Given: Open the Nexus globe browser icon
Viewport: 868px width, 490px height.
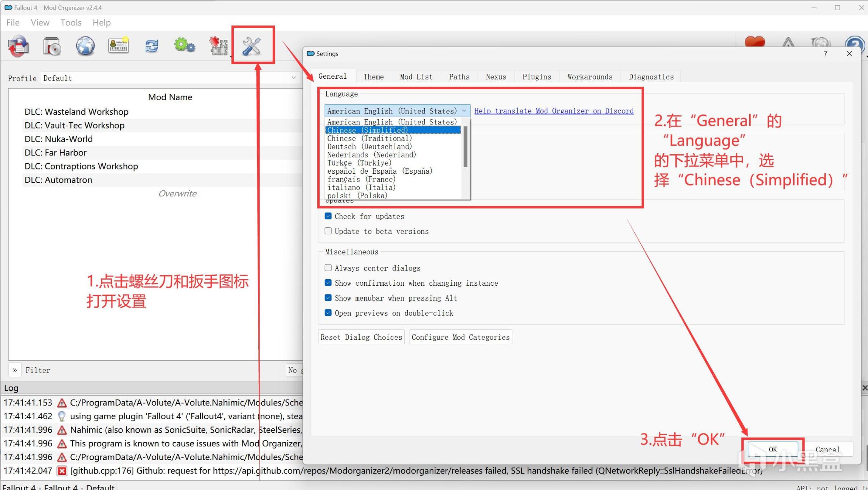Looking at the screenshot, I should pos(85,46).
